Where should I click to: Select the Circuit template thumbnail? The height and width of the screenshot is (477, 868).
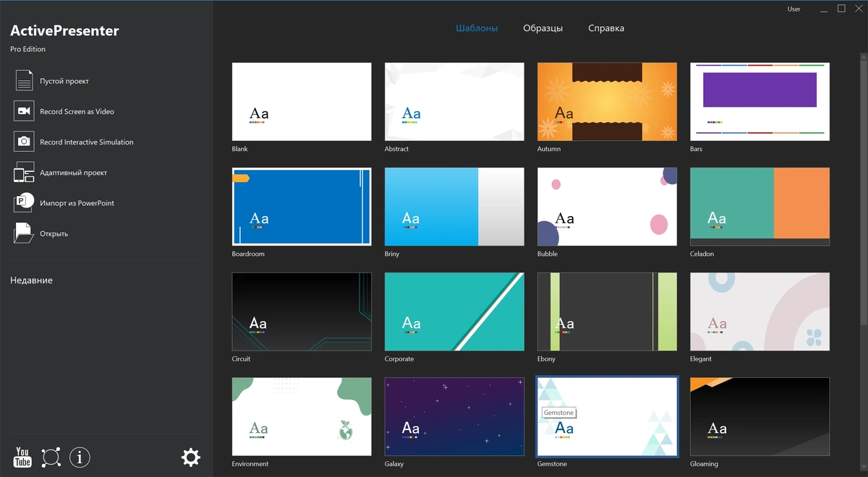[x=302, y=311]
